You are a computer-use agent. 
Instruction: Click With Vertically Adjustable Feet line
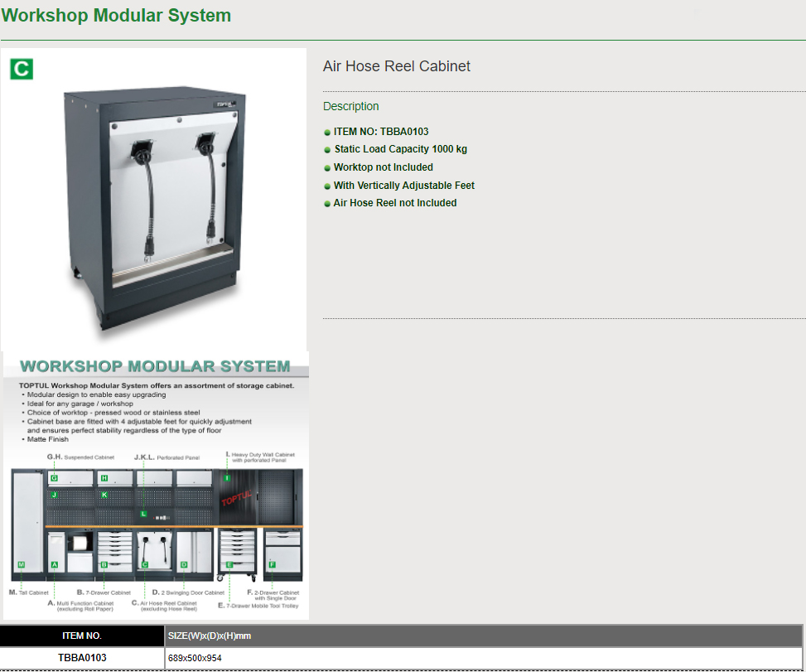(404, 186)
